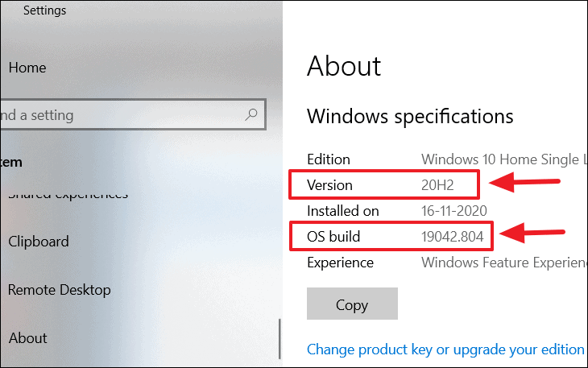Open the Home settings page

point(27,68)
